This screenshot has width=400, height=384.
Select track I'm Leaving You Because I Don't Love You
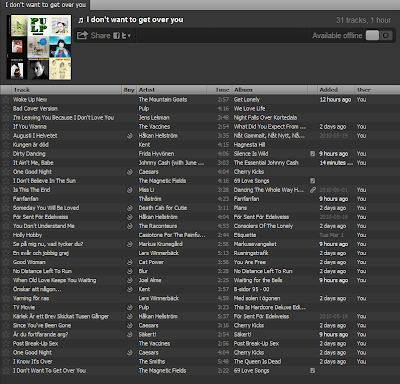[x=63, y=117]
